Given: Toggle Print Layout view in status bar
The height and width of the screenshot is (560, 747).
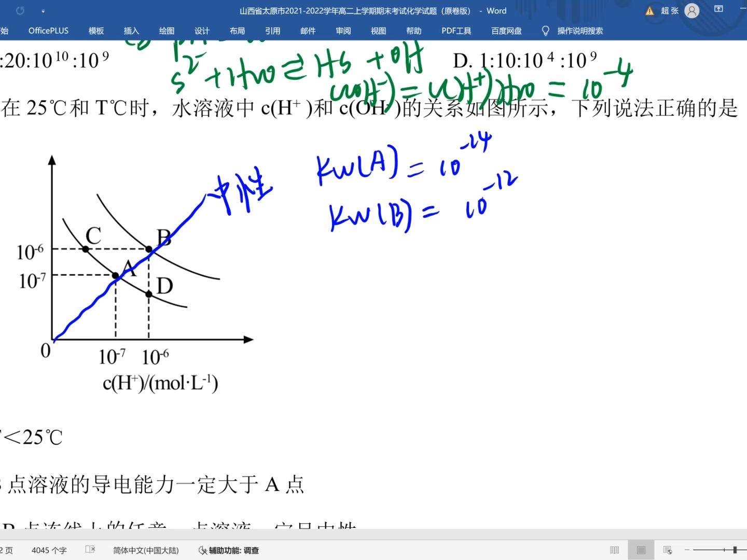Looking at the screenshot, I should pos(641,550).
